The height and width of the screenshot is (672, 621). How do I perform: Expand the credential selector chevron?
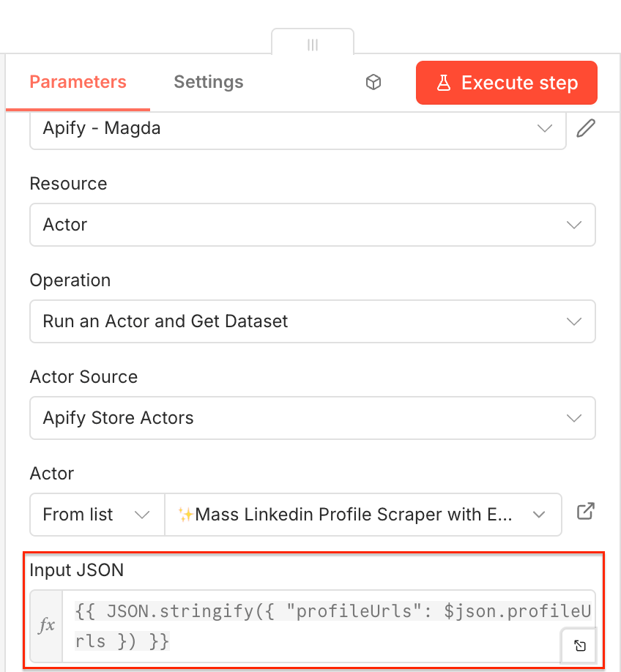[x=544, y=128]
